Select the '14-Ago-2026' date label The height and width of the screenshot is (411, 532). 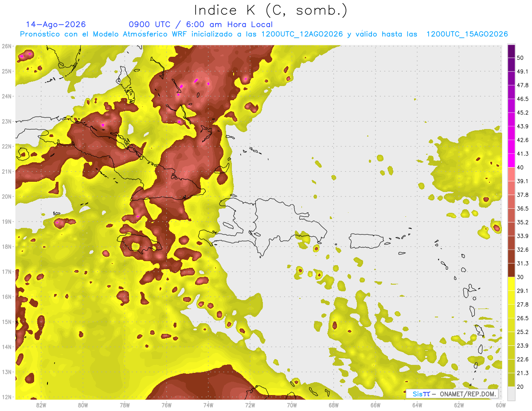point(56,24)
